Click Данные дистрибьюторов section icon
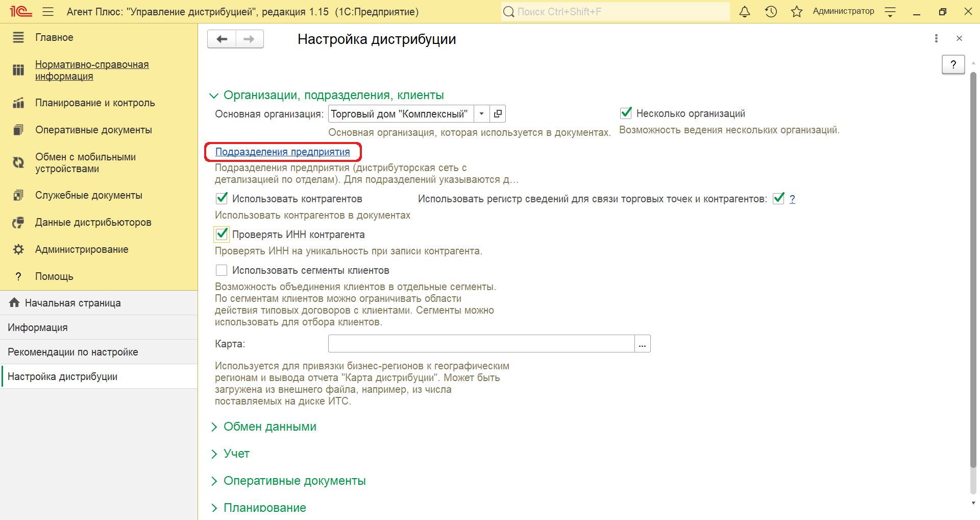980x520 pixels. 18,222
